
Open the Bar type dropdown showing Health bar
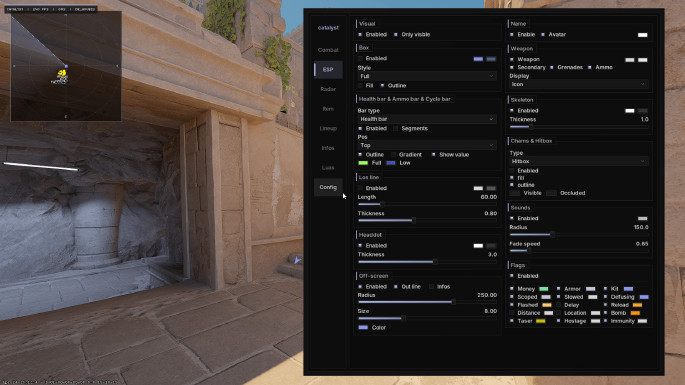pyautogui.click(x=427, y=119)
